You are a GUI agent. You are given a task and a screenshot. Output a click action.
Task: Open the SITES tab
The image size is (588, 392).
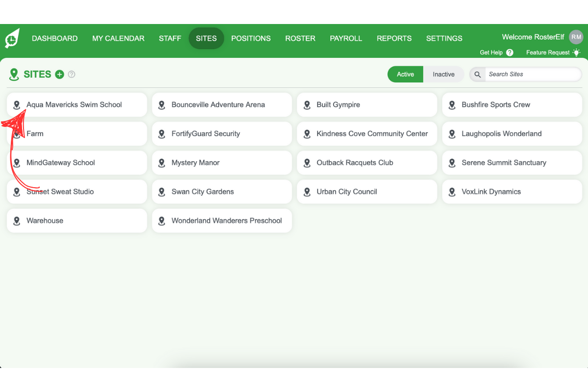click(x=206, y=38)
